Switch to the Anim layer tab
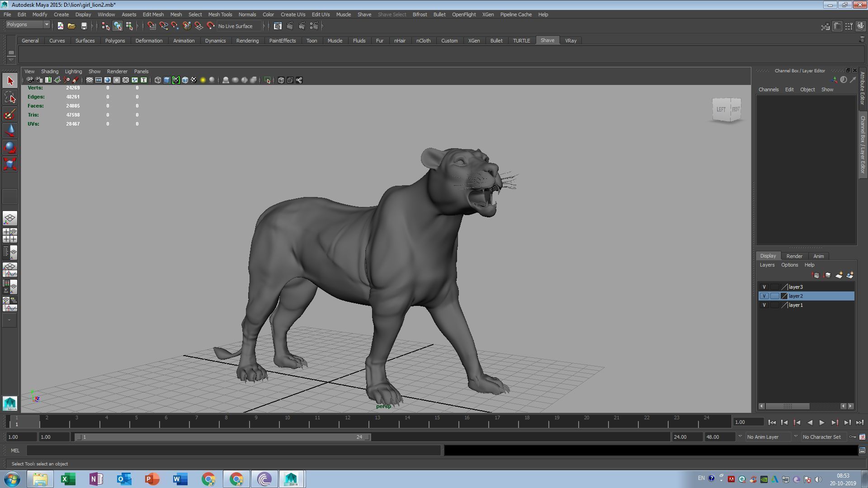868x488 pixels. click(x=819, y=256)
